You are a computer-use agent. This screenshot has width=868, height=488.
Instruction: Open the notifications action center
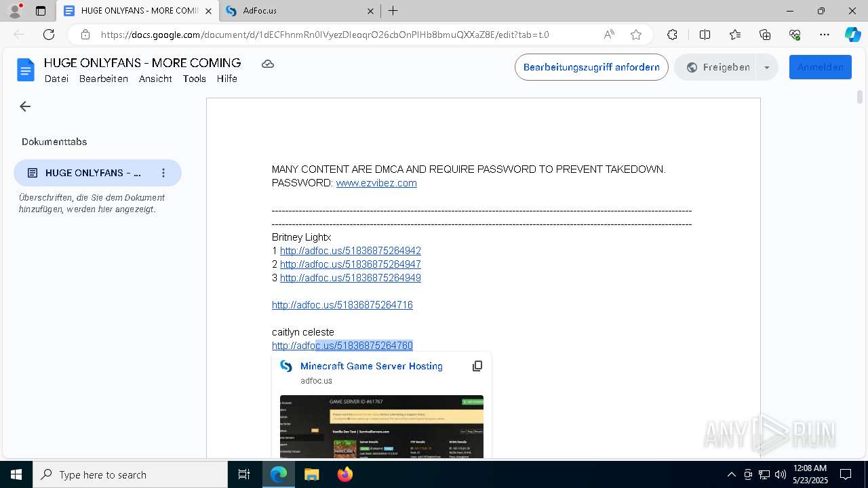[x=846, y=474]
